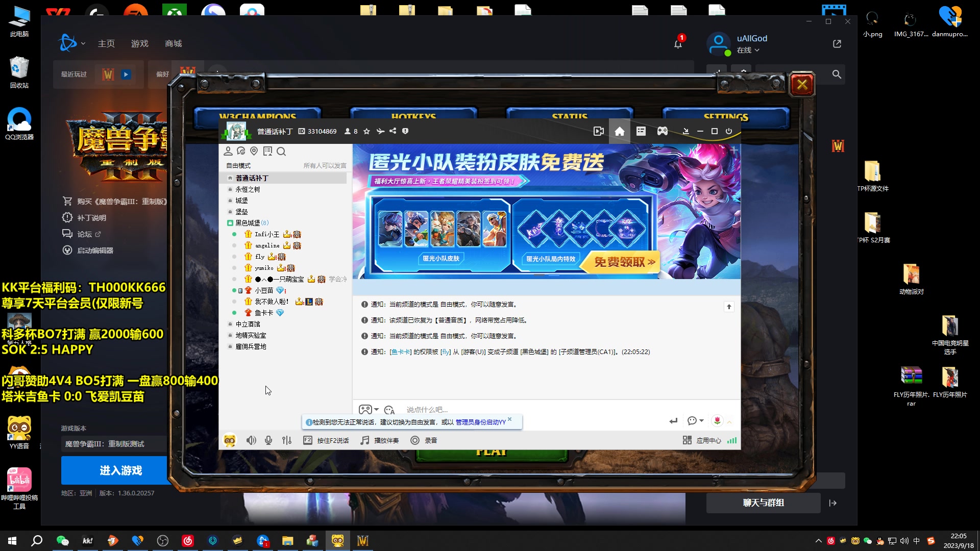Open the 主页 tab in Battle.net
980x551 pixels.
point(106,44)
